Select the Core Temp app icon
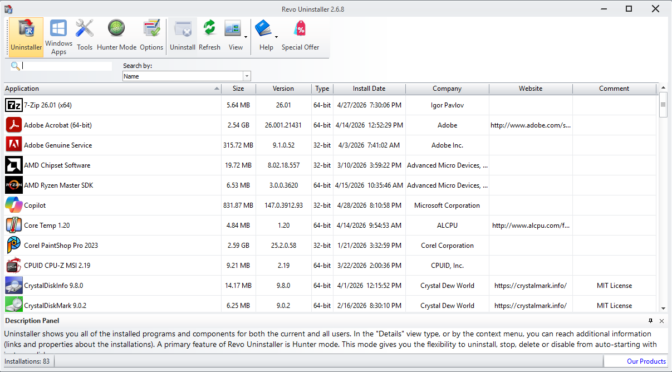Viewport: 672px width, 372px height. 14,225
